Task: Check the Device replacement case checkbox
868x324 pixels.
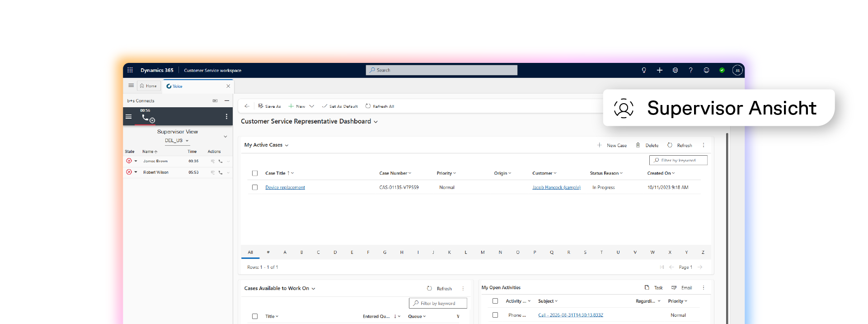Action: point(255,187)
